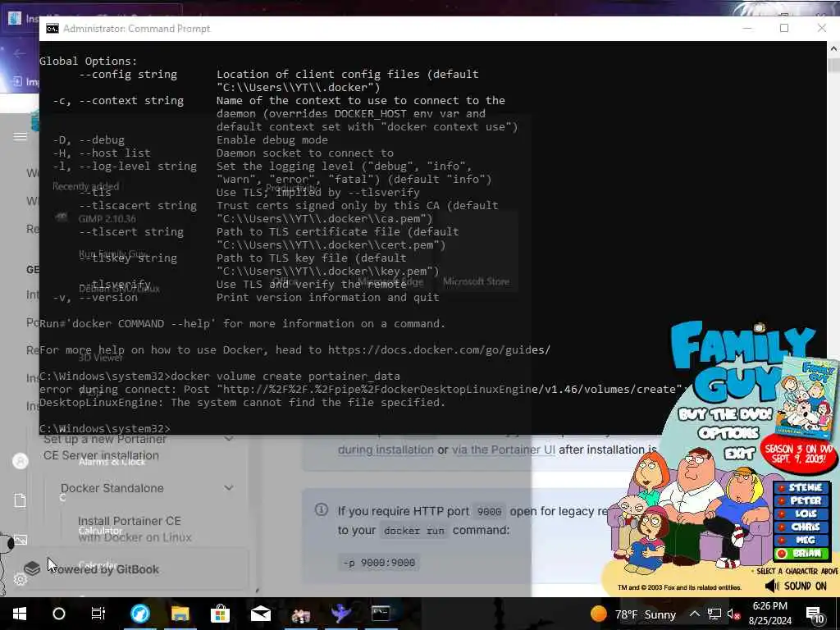The width and height of the screenshot is (840, 630).
Task: Open Install Portainer CE with Docker on Linux
Action: [x=135, y=529]
